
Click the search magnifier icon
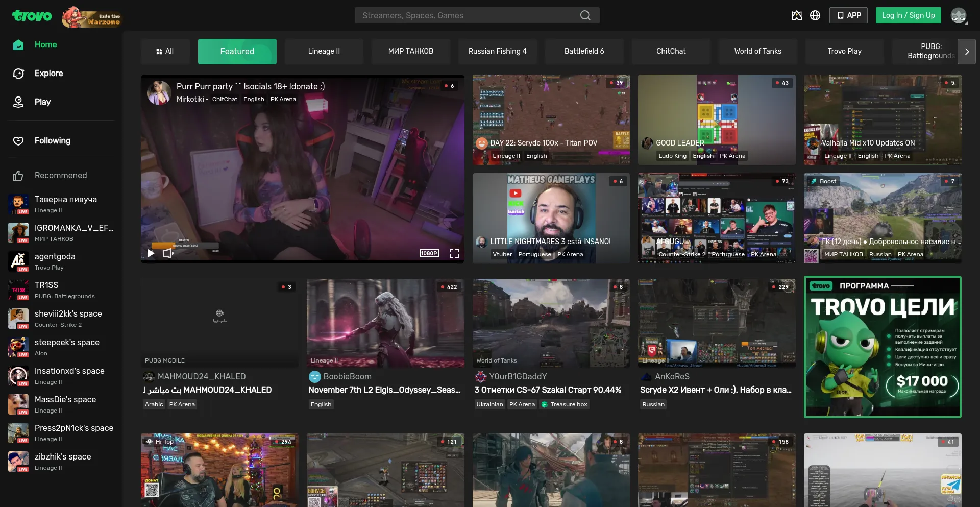[585, 15]
